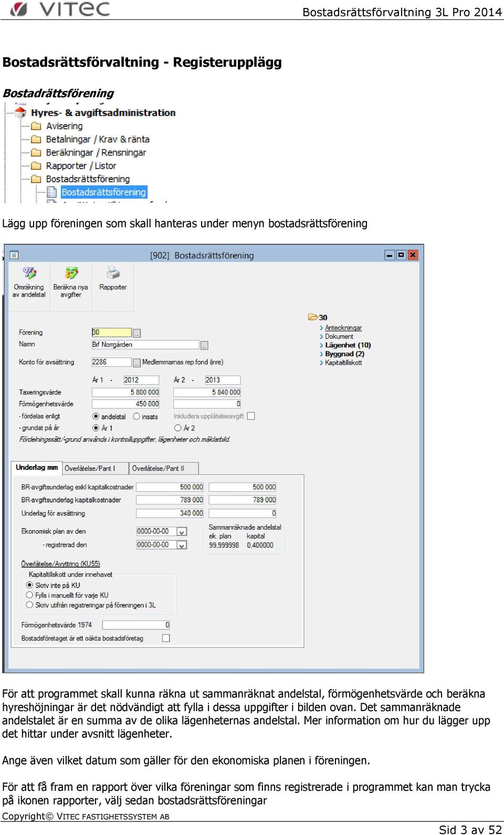Open Betalningar / Krav & ränta tree item

pos(98,139)
